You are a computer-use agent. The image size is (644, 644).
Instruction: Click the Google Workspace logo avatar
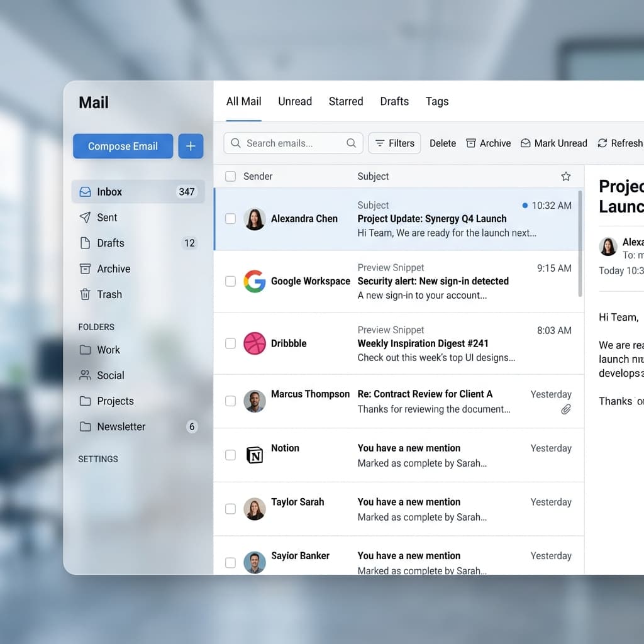pos(255,281)
